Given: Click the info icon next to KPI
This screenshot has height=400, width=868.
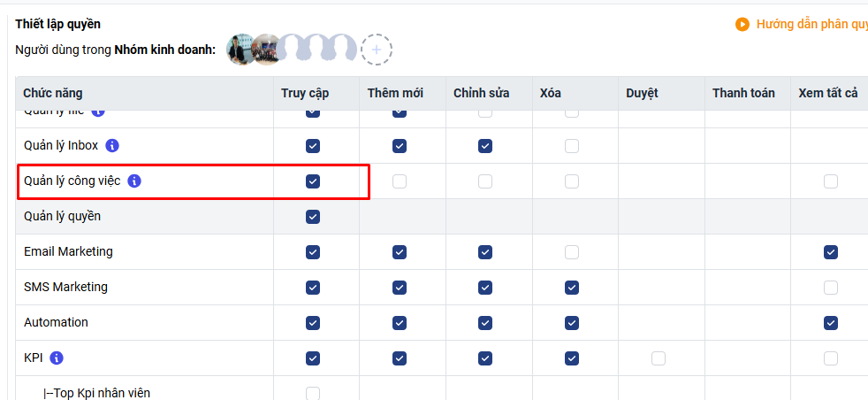Looking at the screenshot, I should (57, 358).
